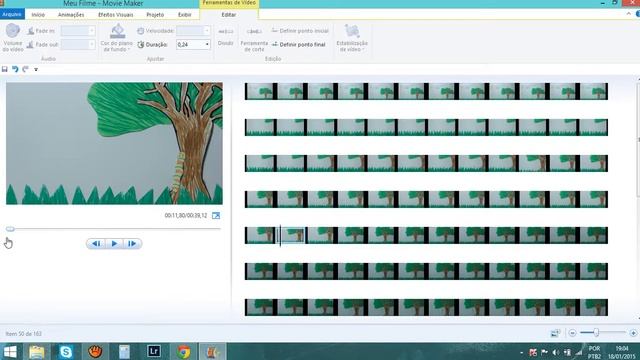Image resolution: width=640 pixels, height=360 pixels.
Task: Open Skype from the taskbar
Action: tap(66, 351)
